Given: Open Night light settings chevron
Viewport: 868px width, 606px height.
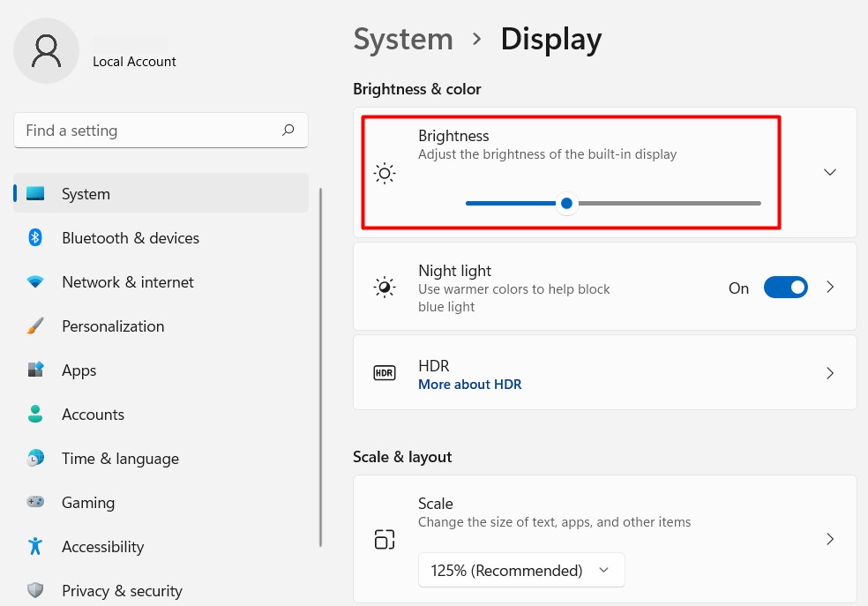Looking at the screenshot, I should 829,288.
